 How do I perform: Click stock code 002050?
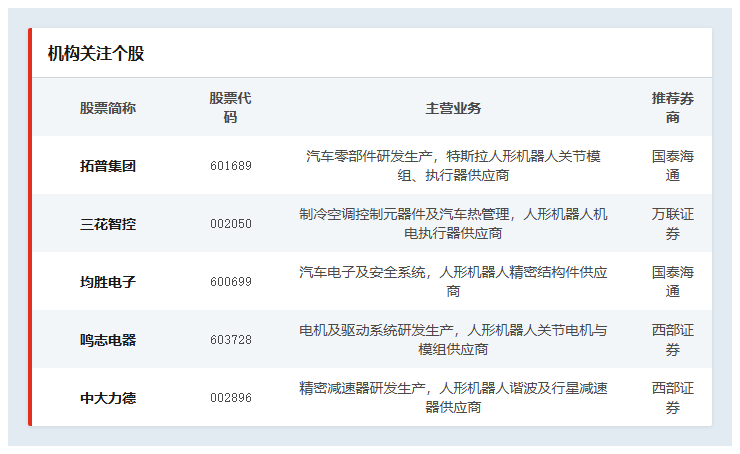tap(231, 224)
